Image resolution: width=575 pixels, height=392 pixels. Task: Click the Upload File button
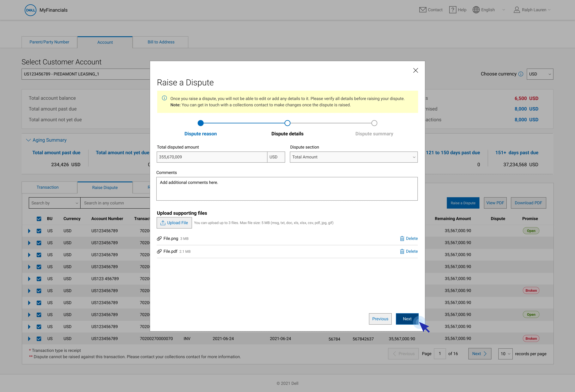(174, 223)
